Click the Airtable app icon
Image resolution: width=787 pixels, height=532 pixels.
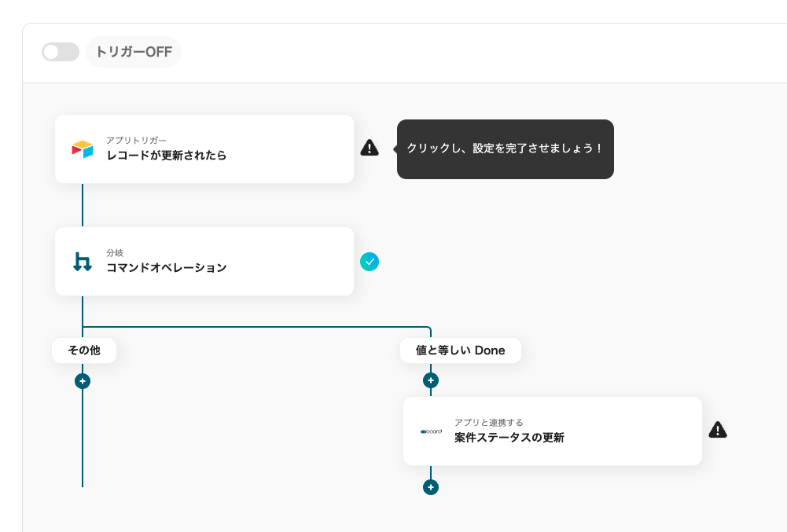tap(83, 149)
